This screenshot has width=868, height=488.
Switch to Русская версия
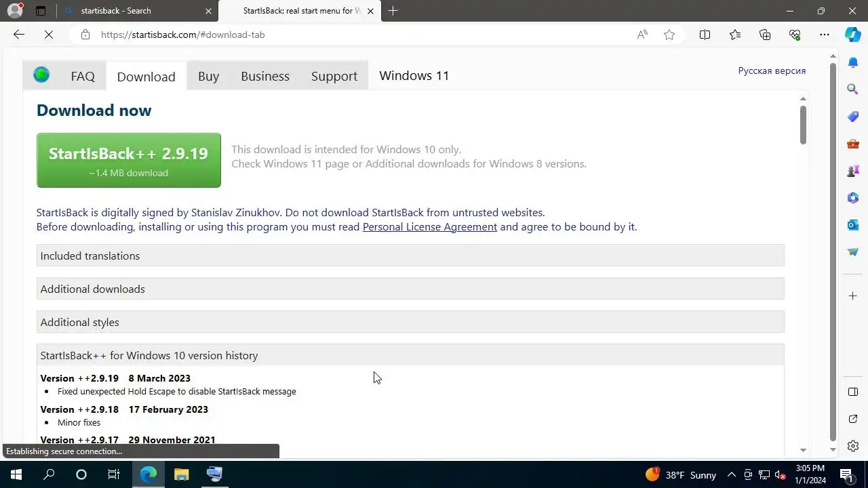772,70
